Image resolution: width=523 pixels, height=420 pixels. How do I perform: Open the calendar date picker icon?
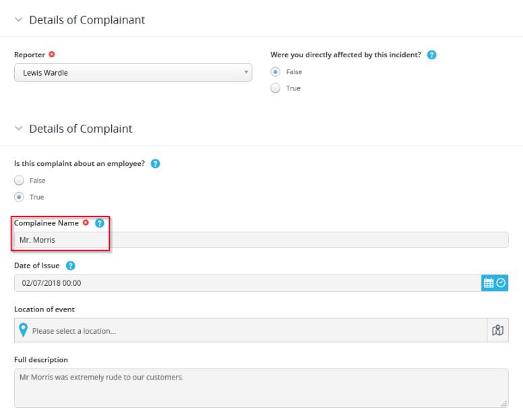(489, 283)
